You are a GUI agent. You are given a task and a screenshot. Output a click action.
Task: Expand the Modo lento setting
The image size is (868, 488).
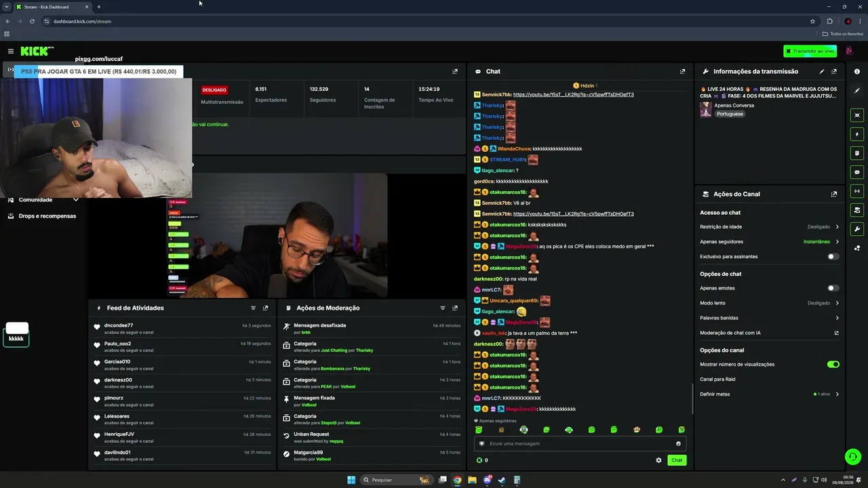click(x=769, y=303)
